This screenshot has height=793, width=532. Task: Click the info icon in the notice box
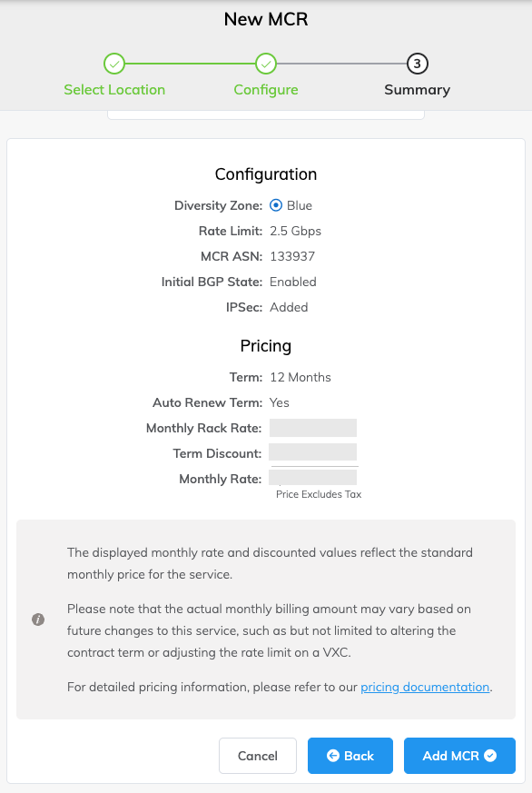[38, 620]
